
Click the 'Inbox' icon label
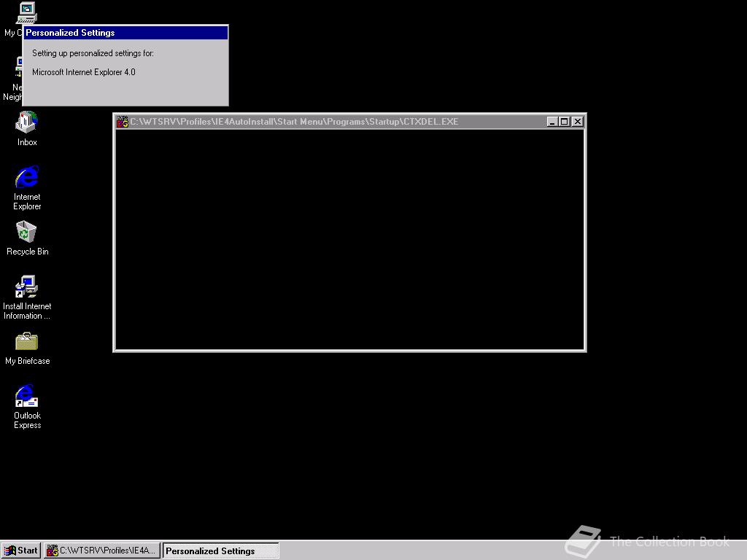(27, 142)
